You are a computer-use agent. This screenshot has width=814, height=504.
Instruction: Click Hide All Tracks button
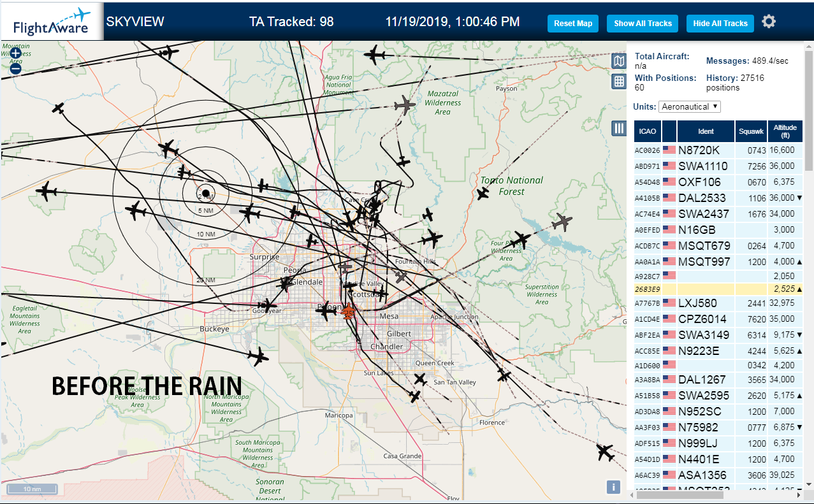pos(720,24)
